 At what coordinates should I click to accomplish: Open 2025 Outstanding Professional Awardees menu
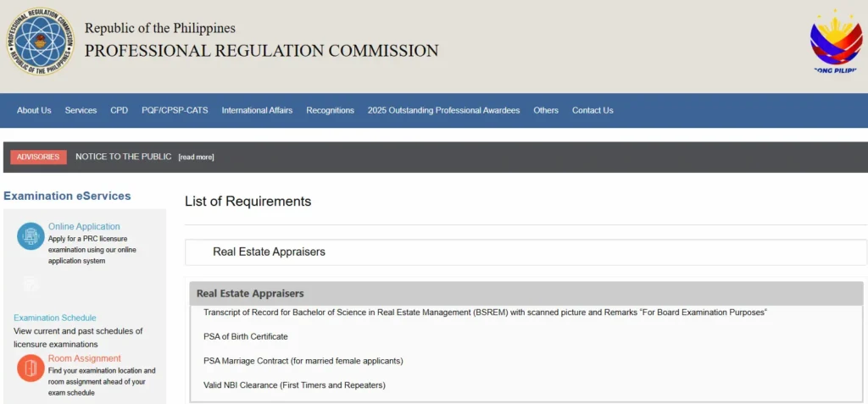[x=444, y=110]
